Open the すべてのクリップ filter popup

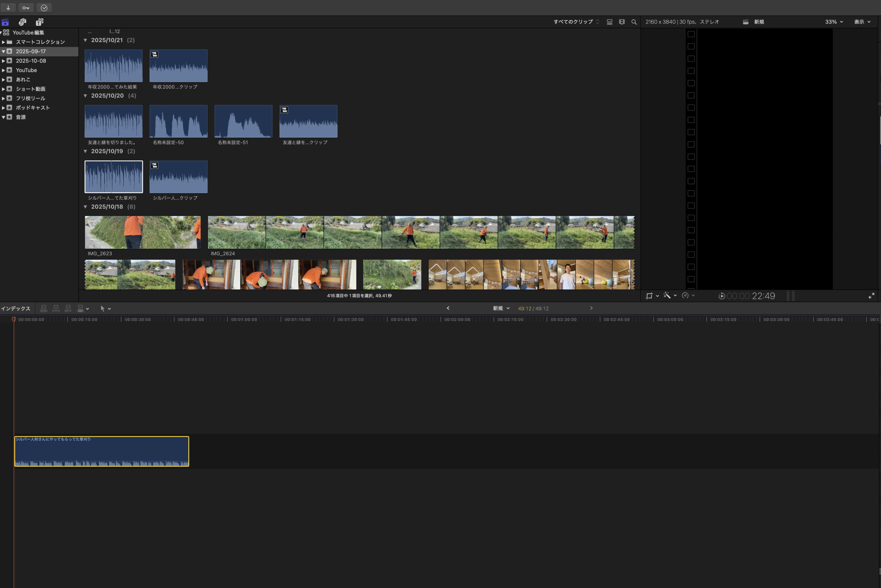tap(576, 22)
